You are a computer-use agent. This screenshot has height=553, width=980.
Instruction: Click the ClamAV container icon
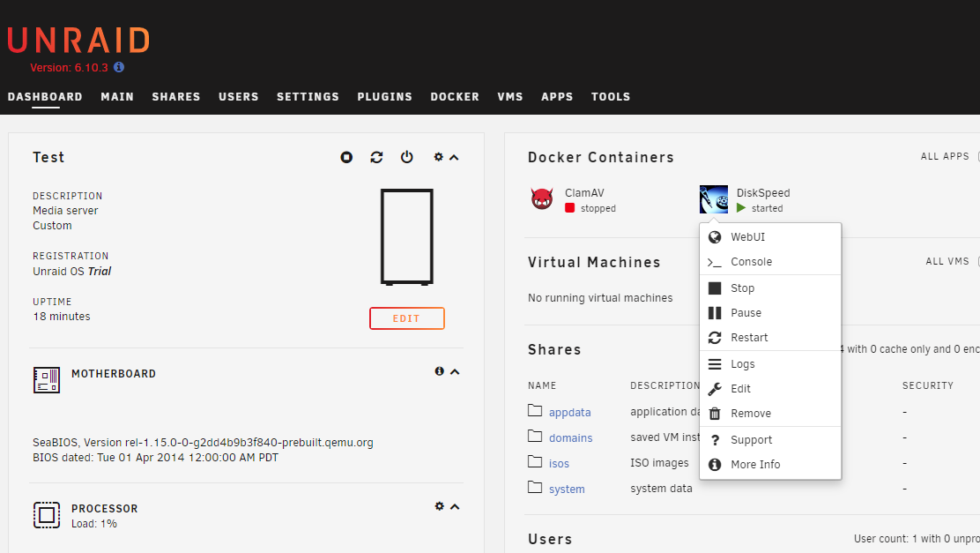coord(542,199)
